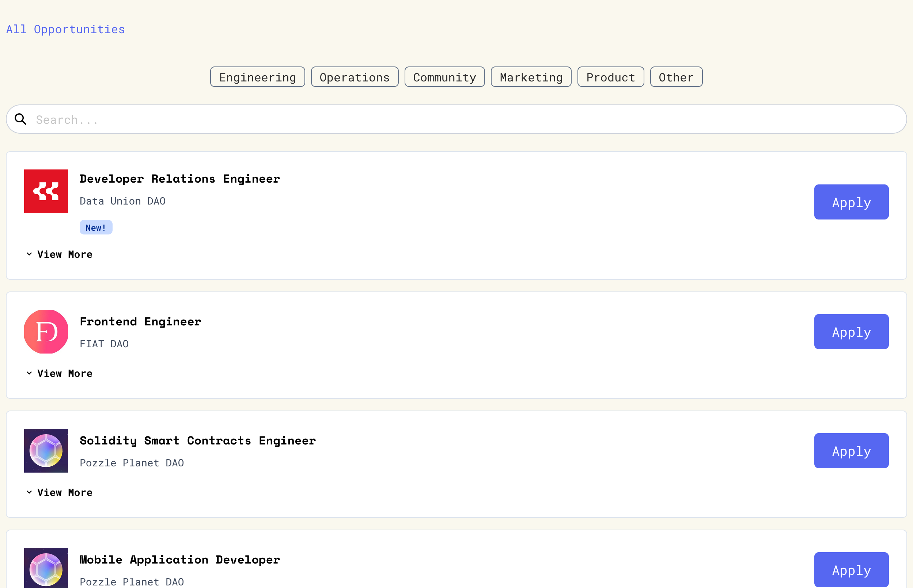Open the All Opportunities link
Viewport: 913px width, 588px height.
pos(66,29)
